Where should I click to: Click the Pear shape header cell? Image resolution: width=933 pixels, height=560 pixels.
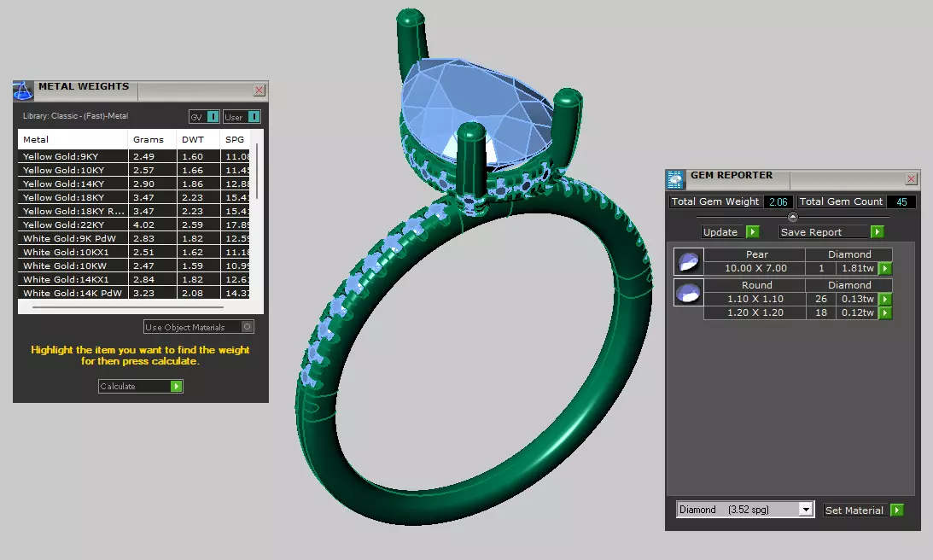[755, 254]
